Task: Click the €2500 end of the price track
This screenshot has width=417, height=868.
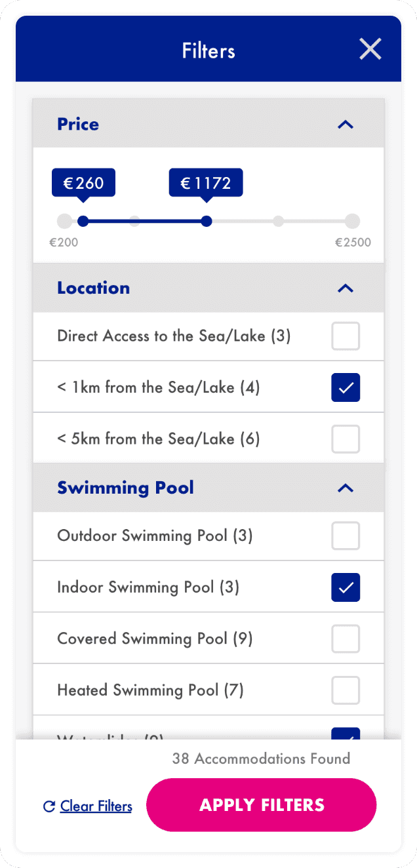Action: pyautogui.click(x=353, y=221)
